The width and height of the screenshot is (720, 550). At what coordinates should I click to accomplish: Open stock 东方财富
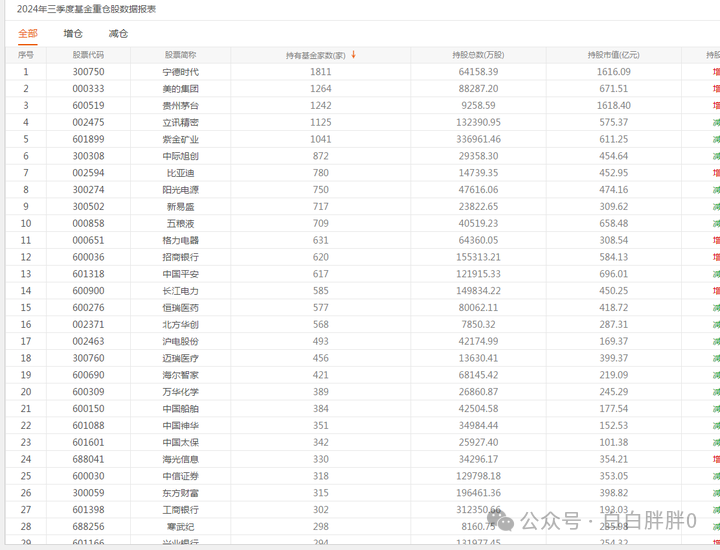(x=180, y=493)
